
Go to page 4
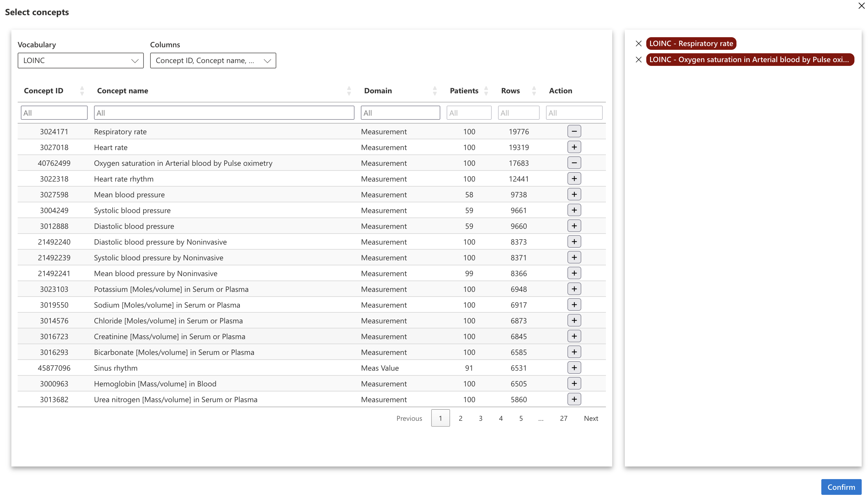point(501,418)
